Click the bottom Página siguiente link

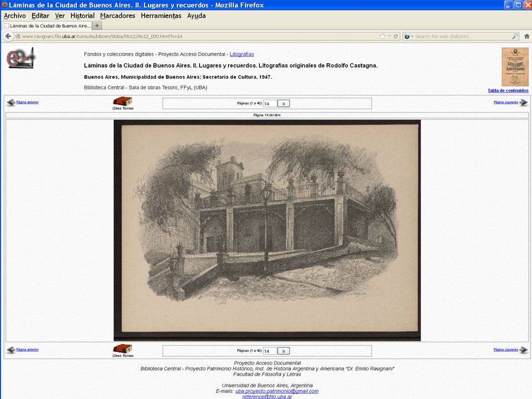pos(506,350)
